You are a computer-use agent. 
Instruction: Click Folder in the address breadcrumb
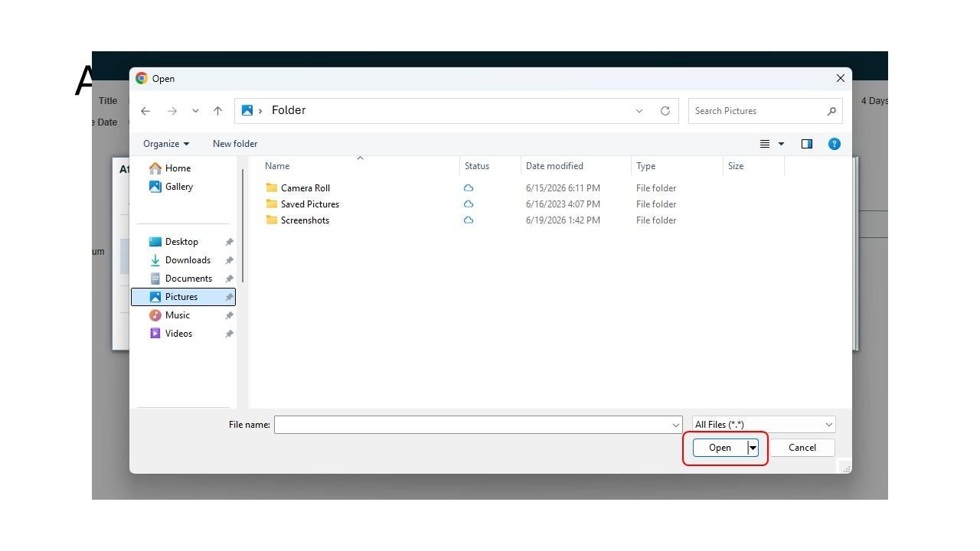[x=289, y=110]
